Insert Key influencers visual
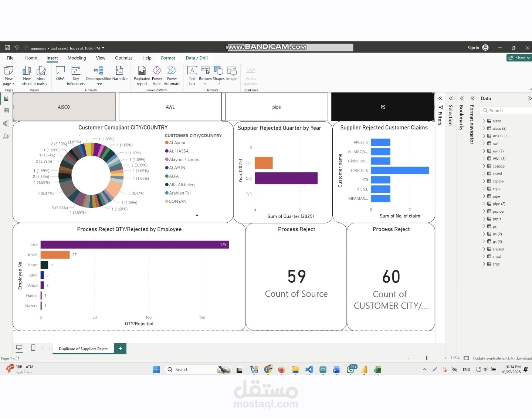This screenshot has width=532, height=418. pos(76,75)
